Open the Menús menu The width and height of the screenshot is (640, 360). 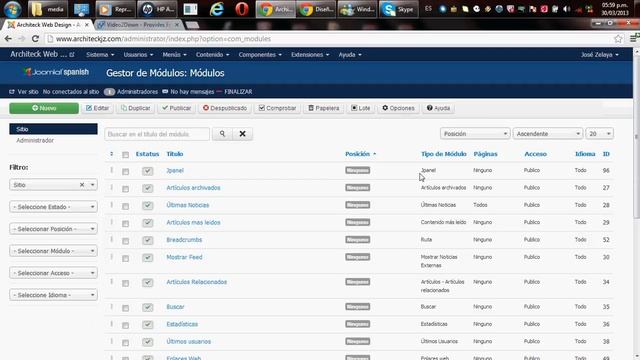[x=174, y=54]
